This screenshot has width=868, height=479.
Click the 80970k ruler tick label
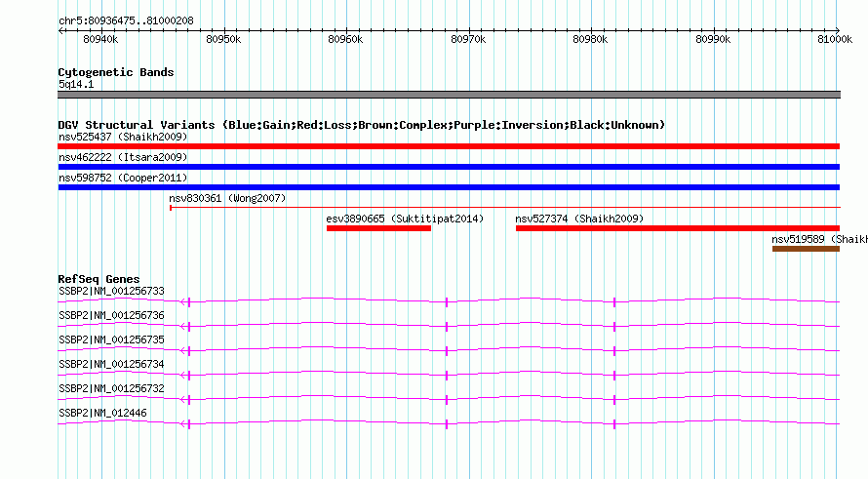[468, 39]
